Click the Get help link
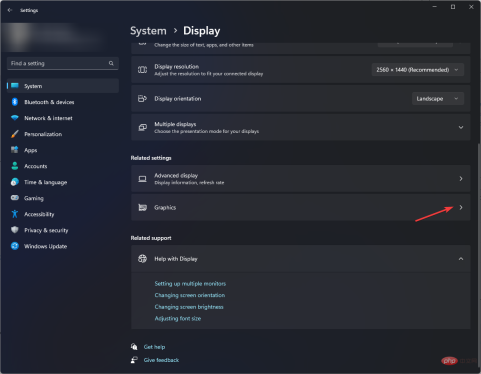 [154, 347]
